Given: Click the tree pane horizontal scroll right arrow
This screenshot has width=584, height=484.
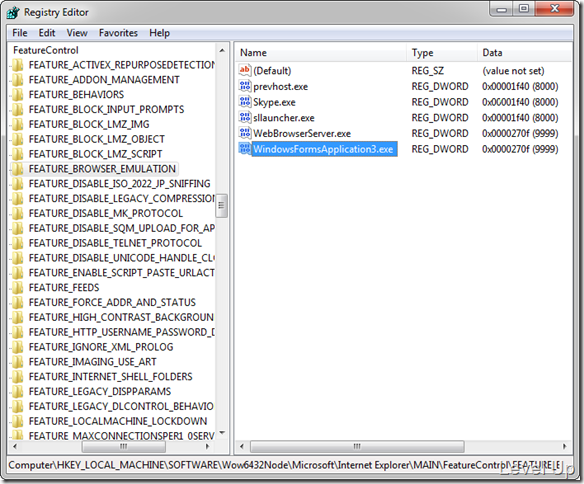Looking at the screenshot, I should (x=207, y=446).
